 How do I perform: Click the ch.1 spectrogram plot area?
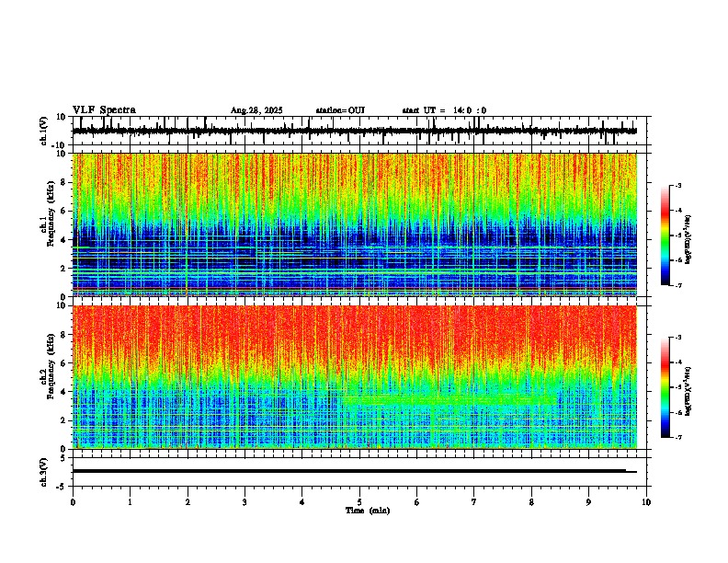point(355,224)
